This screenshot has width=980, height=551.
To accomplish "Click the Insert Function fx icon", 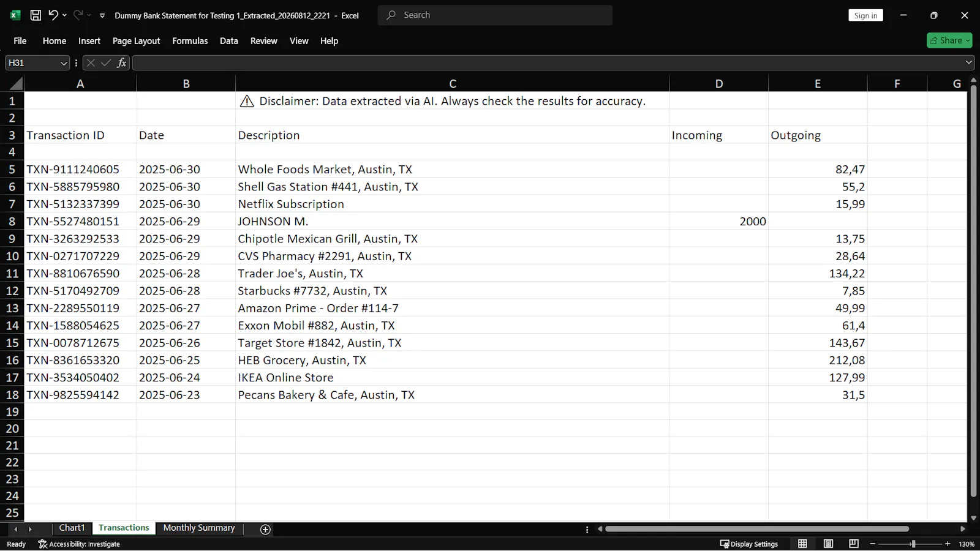I will point(121,62).
